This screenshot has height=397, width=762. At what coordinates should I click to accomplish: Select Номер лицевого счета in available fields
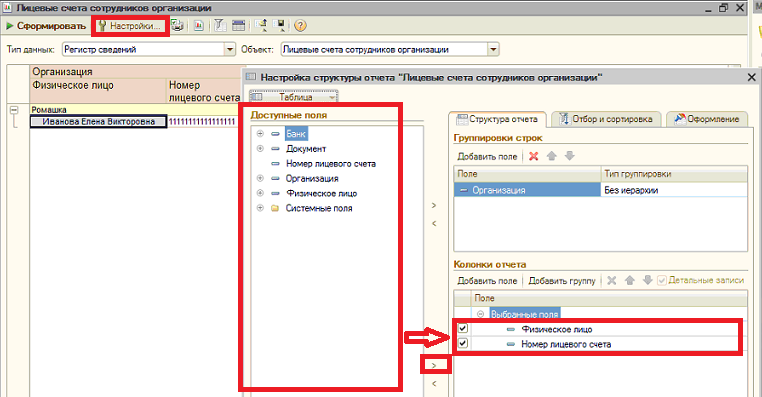[x=330, y=164]
